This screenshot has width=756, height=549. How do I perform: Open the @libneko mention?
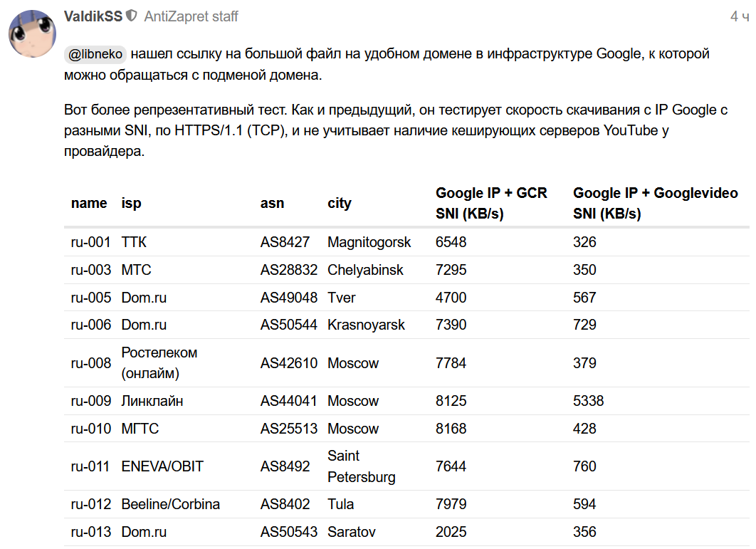[x=95, y=53]
